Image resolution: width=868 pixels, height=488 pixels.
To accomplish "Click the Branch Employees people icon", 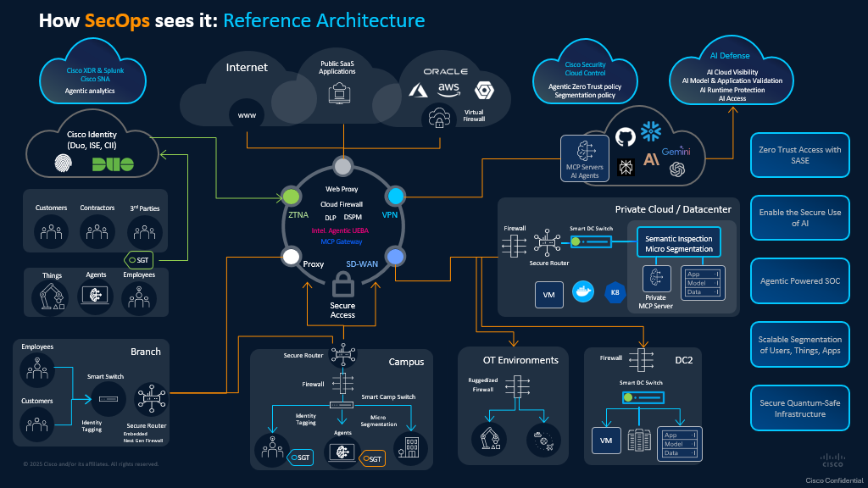I will [37, 369].
